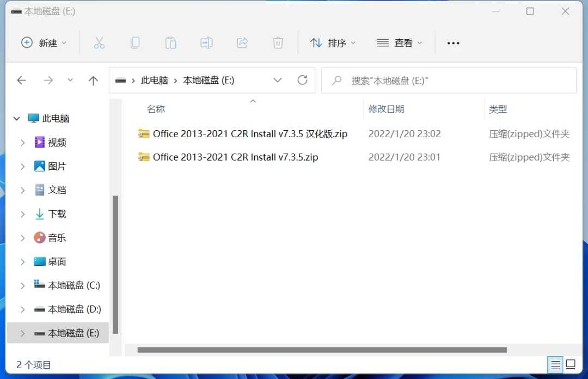Click 本地磁盘 (E:) breadcrumb in address bar
This screenshot has height=379, width=588.
tap(209, 80)
